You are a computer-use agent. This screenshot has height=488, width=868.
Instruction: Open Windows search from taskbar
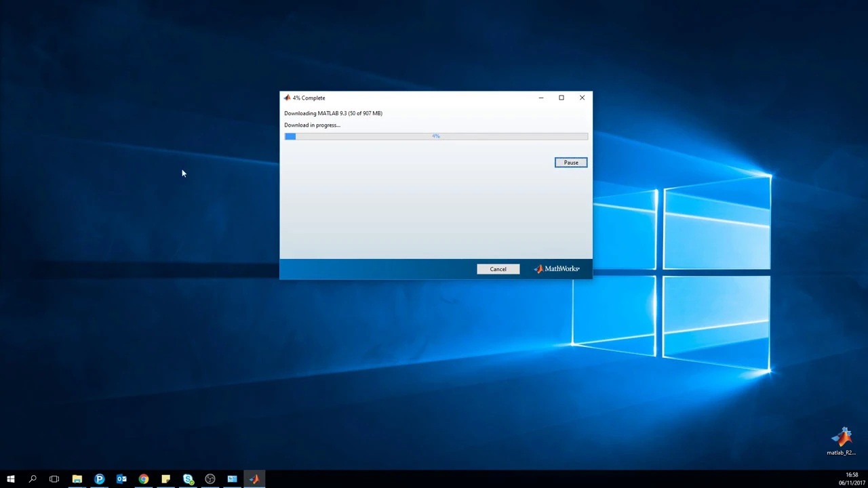pos(33,479)
